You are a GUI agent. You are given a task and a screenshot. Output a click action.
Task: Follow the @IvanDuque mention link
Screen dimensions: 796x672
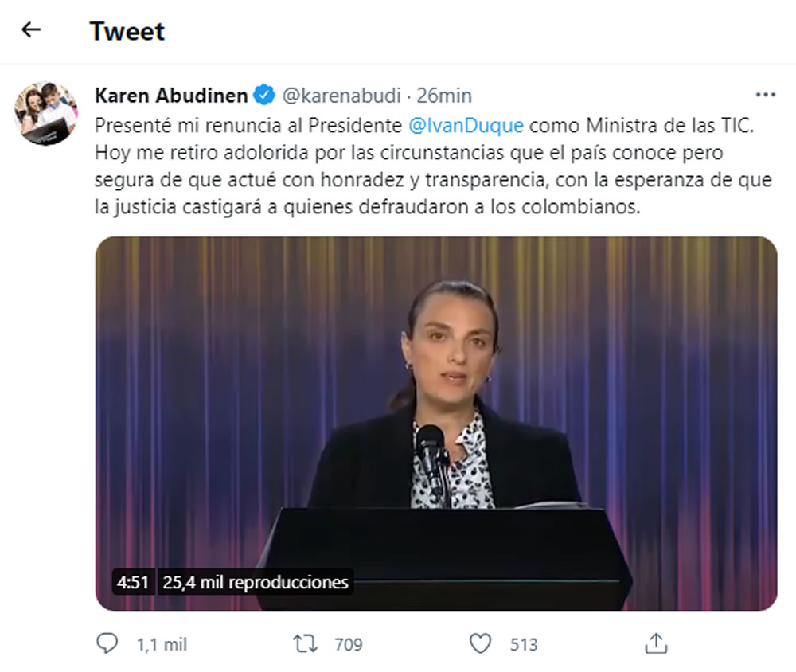pyautogui.click(x=466, y=126)
